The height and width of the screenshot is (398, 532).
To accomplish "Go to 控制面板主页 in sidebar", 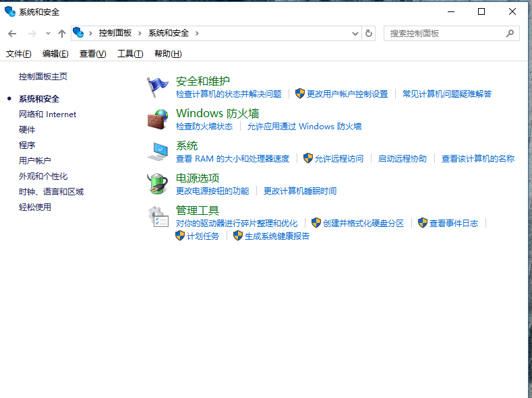I will 43,77.
